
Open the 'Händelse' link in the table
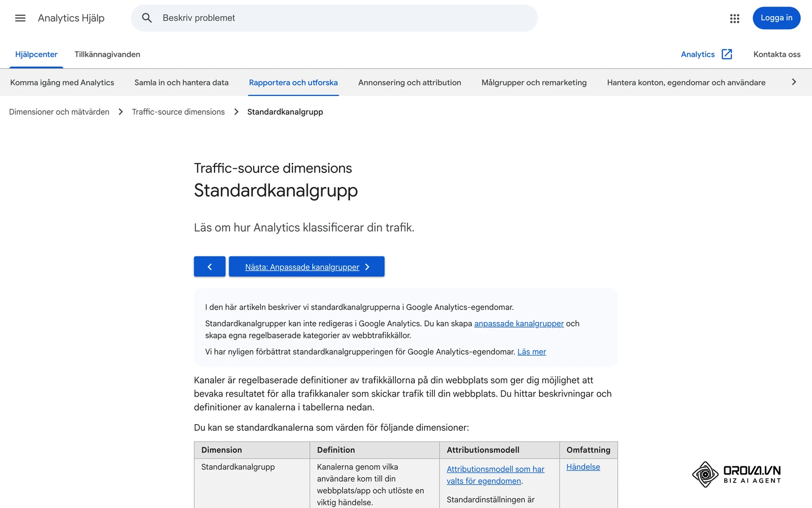[583, 467]
